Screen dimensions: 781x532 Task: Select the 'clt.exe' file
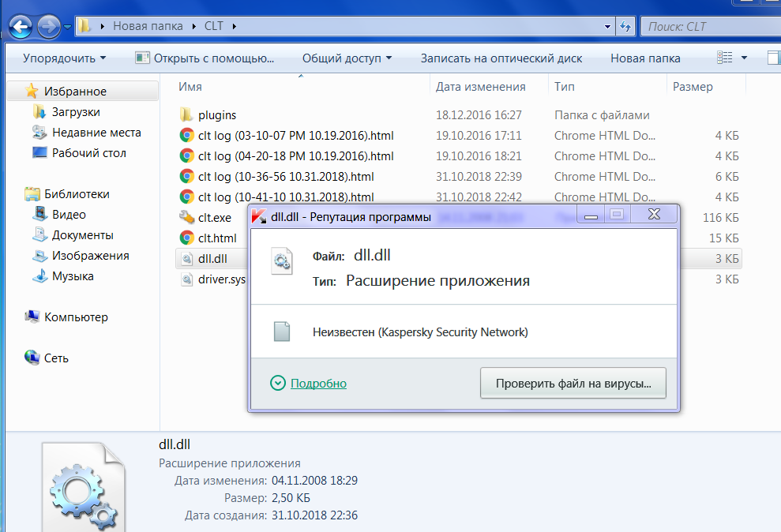coord(215,218)
